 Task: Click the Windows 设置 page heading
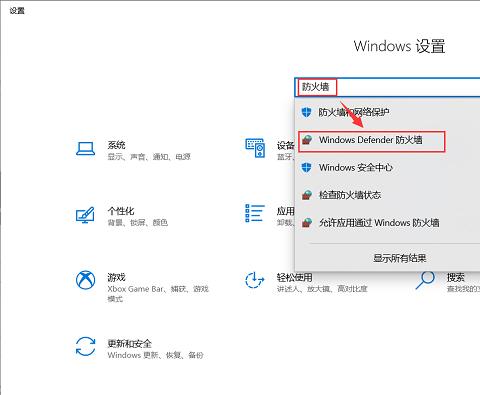(x=399, y=46)
